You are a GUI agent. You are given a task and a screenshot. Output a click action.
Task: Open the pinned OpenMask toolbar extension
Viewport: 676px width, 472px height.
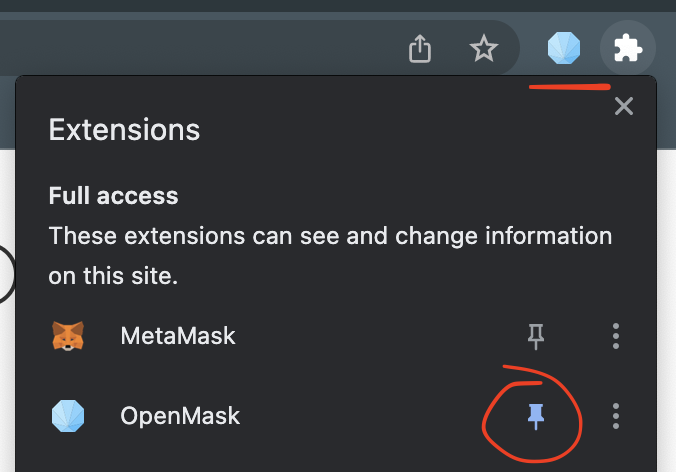click(x=564, y=48)
